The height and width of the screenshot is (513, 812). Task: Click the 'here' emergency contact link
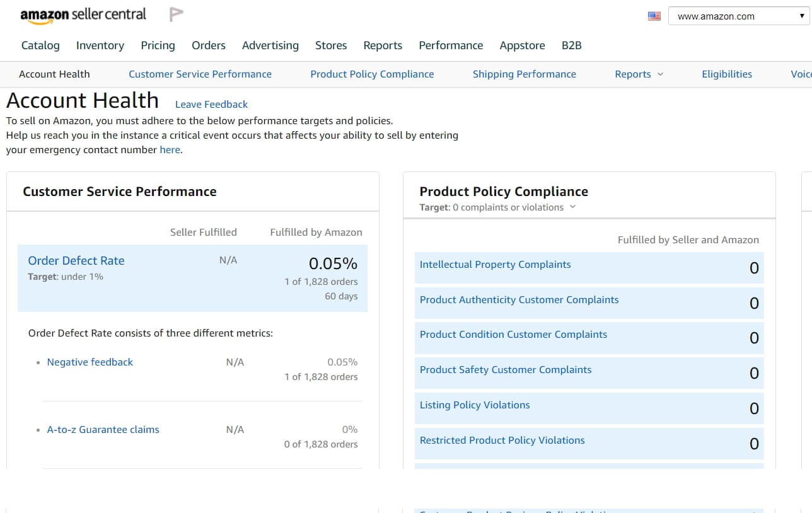point(170,150)
